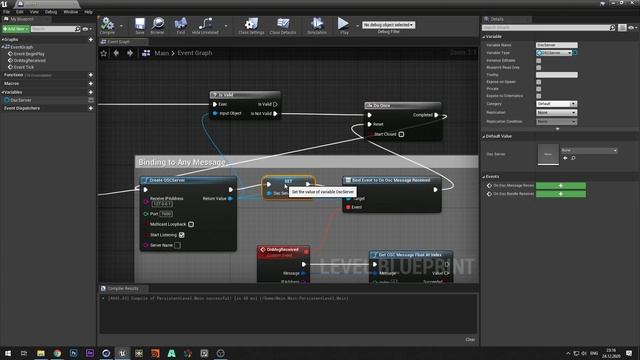Open Class Defaults from toolbar

click(283, 24)
